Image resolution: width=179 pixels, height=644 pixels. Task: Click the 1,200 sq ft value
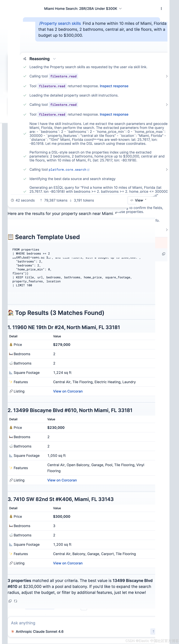(x=62, y=544)
